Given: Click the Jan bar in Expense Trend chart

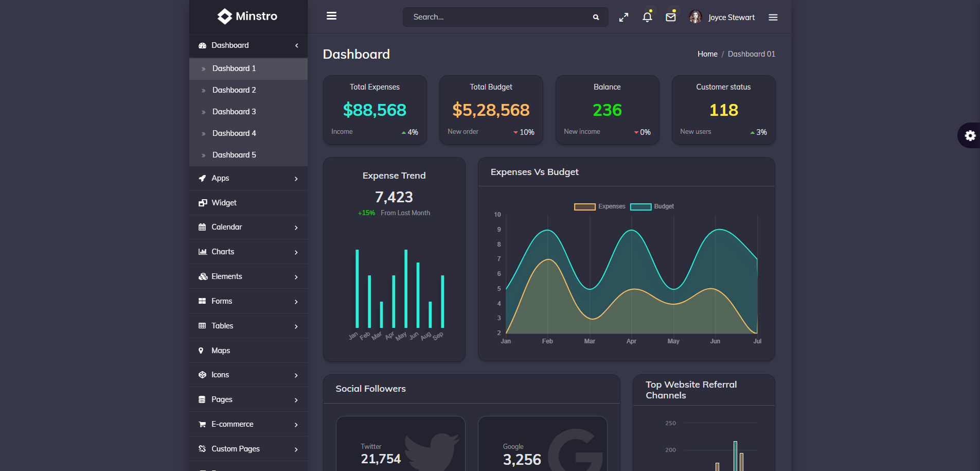Looking at the screenshot, I should tap(357, 289).
